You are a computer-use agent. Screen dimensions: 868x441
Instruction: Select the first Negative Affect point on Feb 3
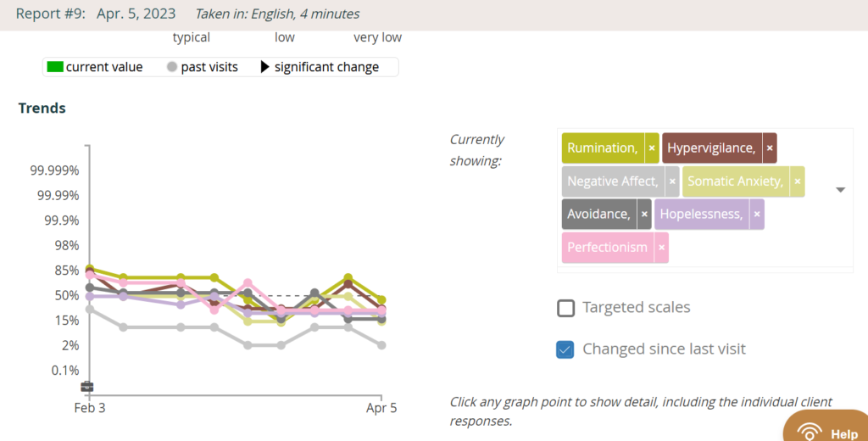click(x=90, y=310)
